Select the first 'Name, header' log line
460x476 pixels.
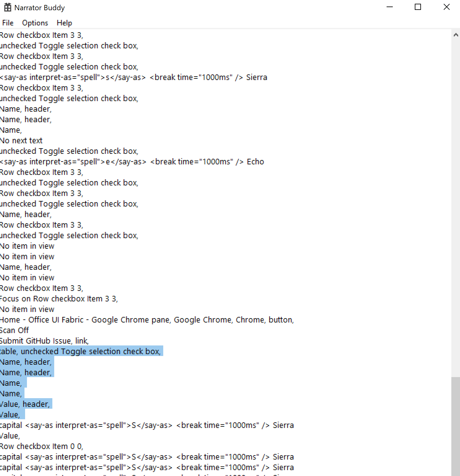[26, 109]
